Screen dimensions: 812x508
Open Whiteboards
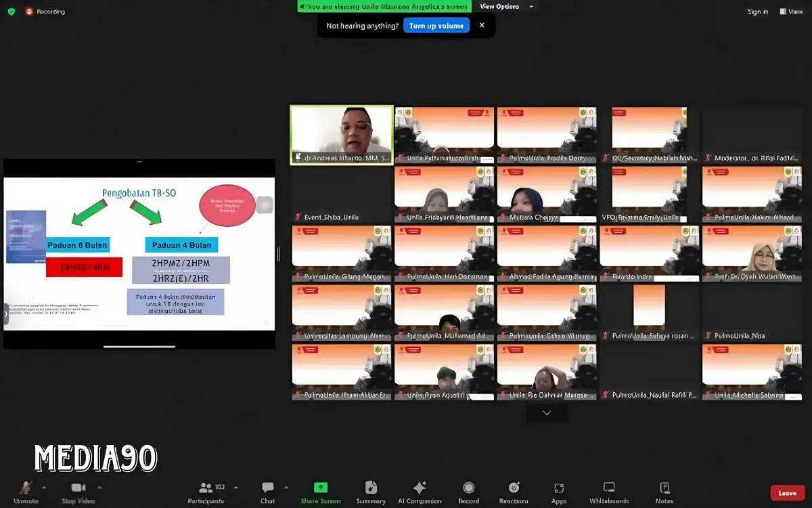point(609,488)
